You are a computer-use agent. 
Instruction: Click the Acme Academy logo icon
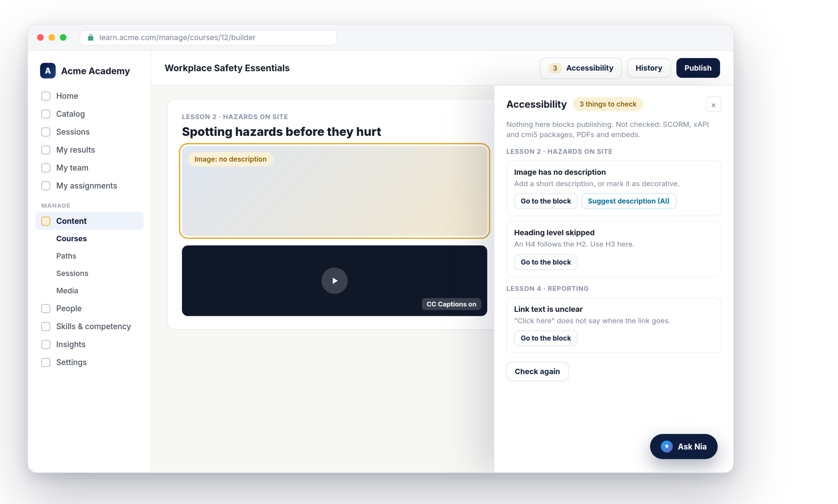tap(47, 71)
